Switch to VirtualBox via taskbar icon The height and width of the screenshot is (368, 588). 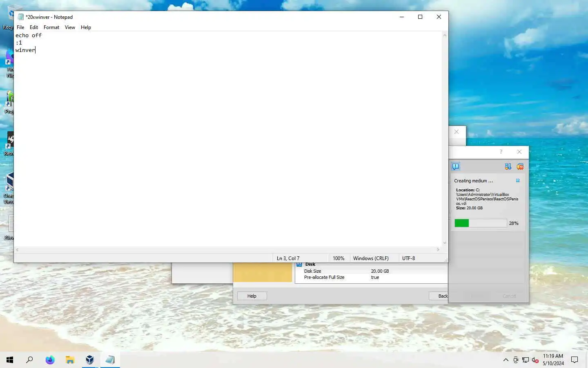tap(90, 360)
